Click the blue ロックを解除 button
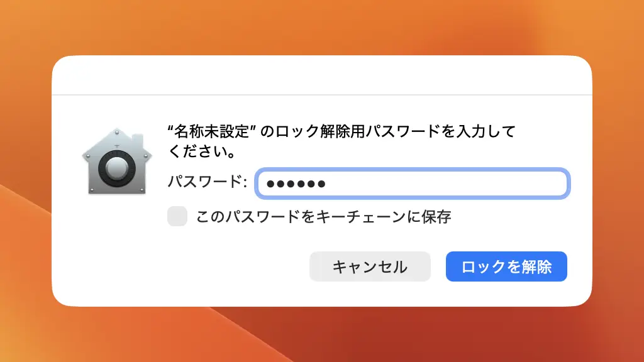Screen dimensions: 644x362 tap(506, 266)
